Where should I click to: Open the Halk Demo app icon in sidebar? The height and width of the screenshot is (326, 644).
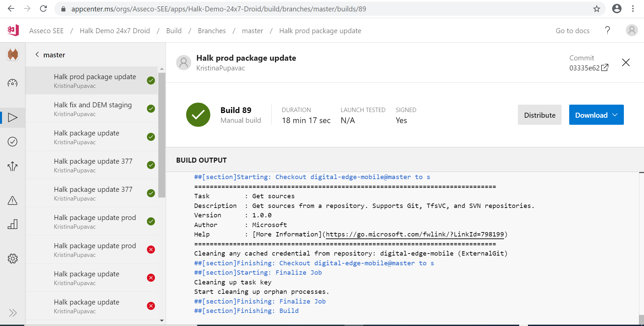pyautogui.click(x=13, y=54)
